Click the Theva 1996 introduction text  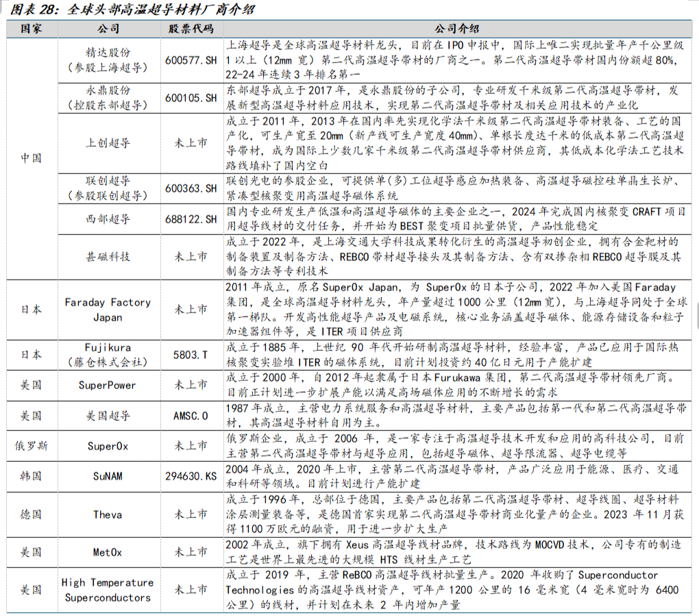[455, 515]
